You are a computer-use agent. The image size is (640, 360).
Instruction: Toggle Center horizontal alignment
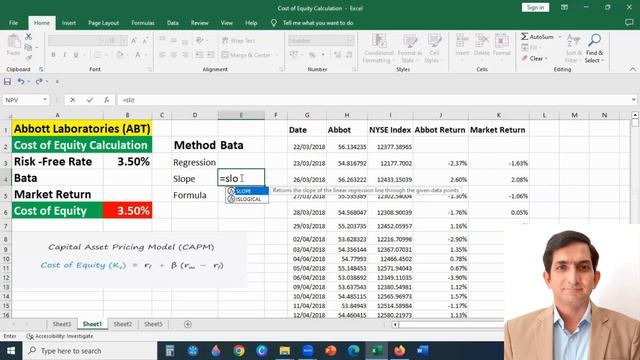point(173,55)
